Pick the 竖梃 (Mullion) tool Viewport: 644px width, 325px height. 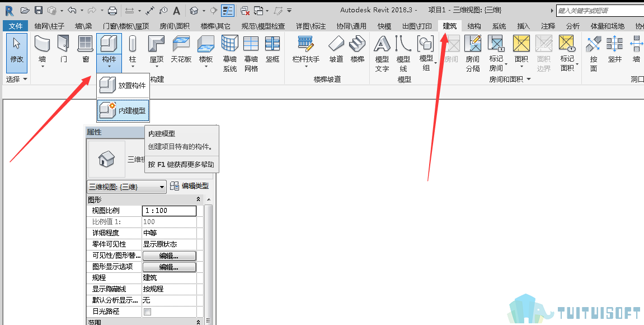pos(272,49)
